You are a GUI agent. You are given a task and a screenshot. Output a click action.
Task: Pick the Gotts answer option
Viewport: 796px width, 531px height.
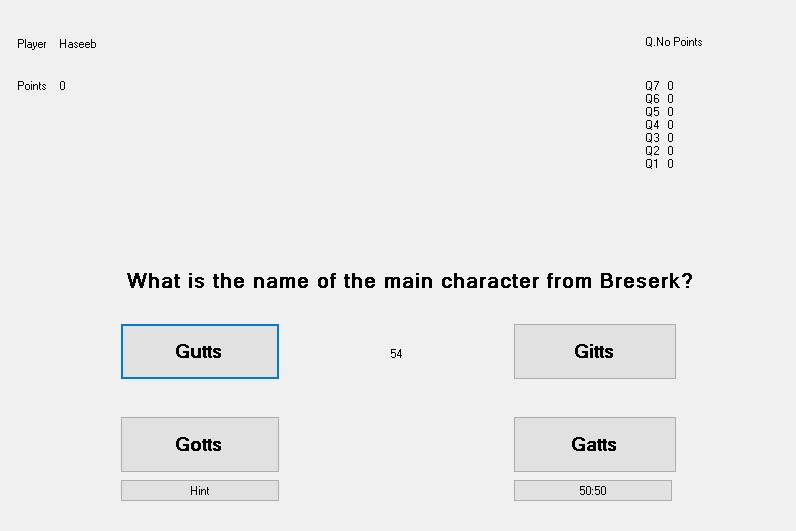click(200, 444)
